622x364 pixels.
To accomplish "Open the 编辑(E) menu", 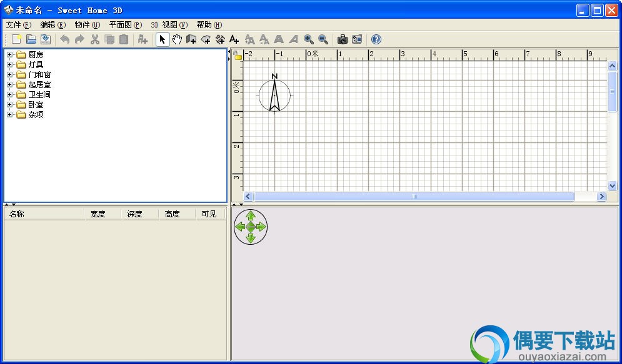I will [x=53, y=25].
